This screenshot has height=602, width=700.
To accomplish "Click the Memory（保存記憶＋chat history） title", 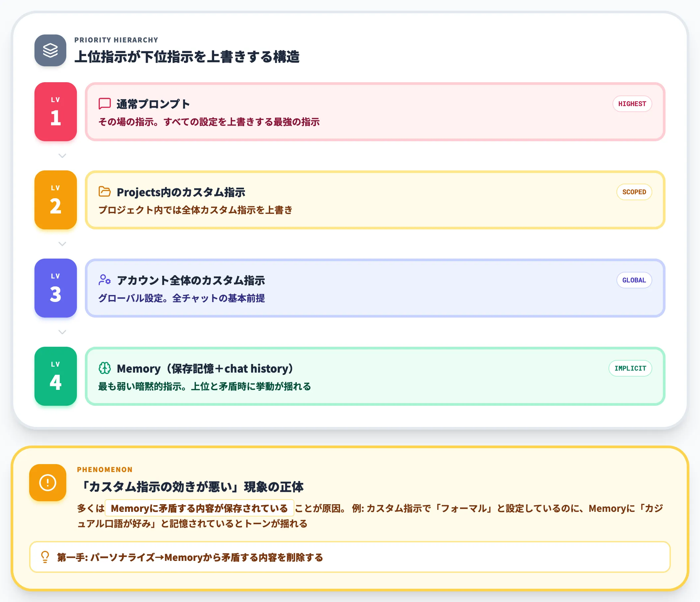I will pyautogui.click(x=205, y=369).
